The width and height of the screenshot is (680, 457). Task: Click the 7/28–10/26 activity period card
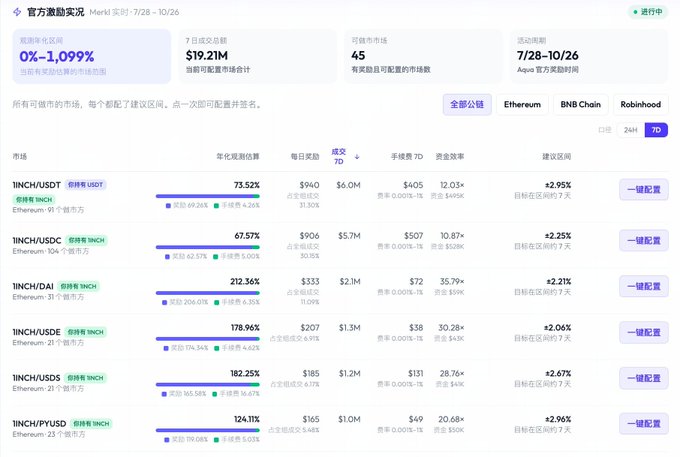(x=589, y=56)
